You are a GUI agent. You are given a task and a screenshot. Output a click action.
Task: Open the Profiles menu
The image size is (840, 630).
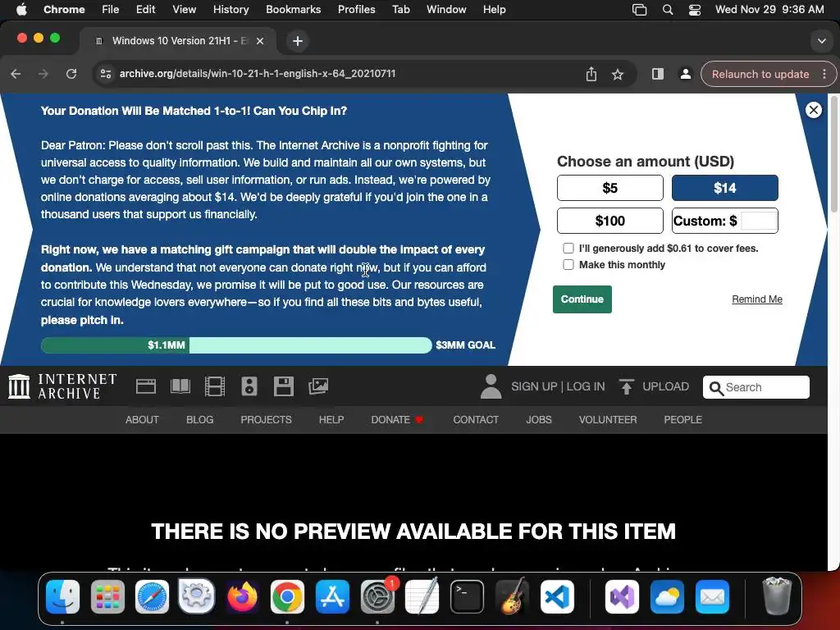356,10
